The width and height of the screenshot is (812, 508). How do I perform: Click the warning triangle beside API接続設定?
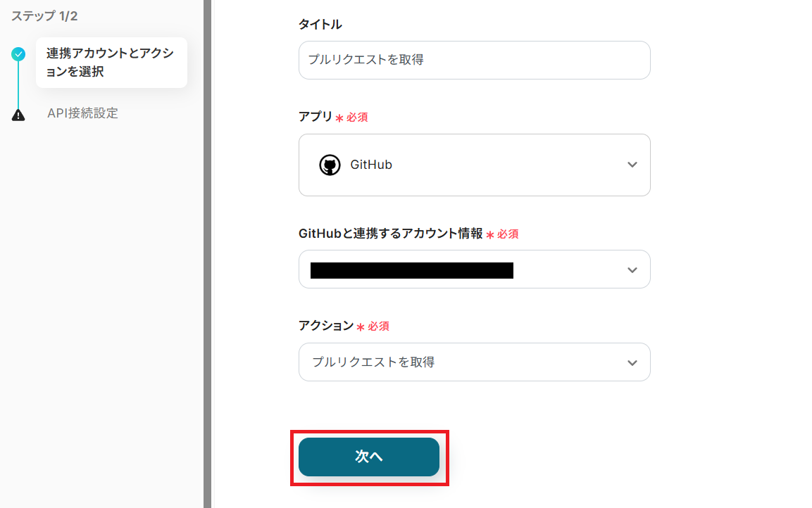[x=19, y=115]
